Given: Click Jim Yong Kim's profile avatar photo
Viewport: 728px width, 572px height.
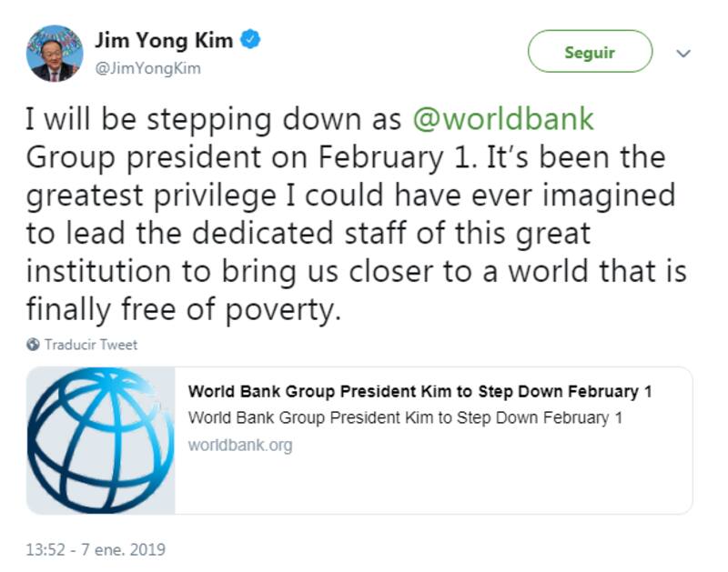Looking at the screenshot, I should click(x=54, y=53).
